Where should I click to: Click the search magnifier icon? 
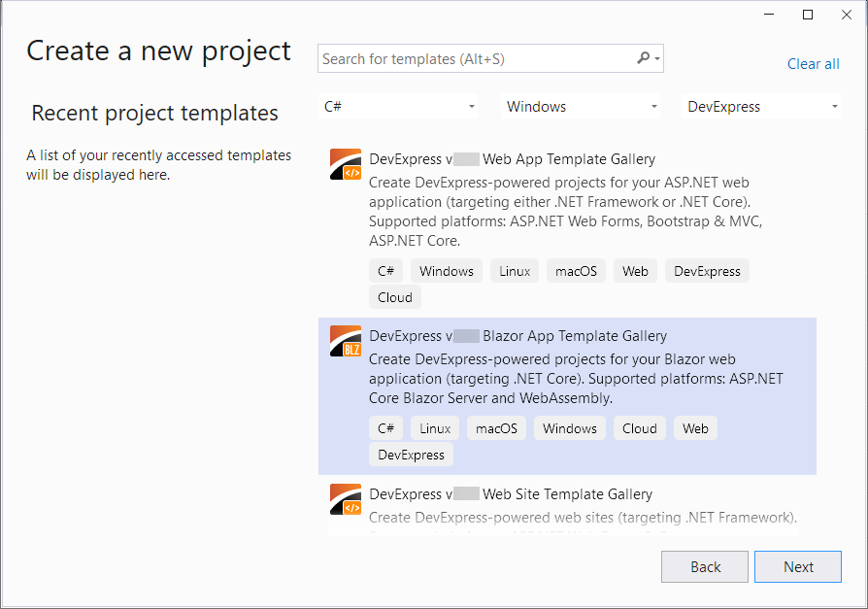[x=645, y=58]
